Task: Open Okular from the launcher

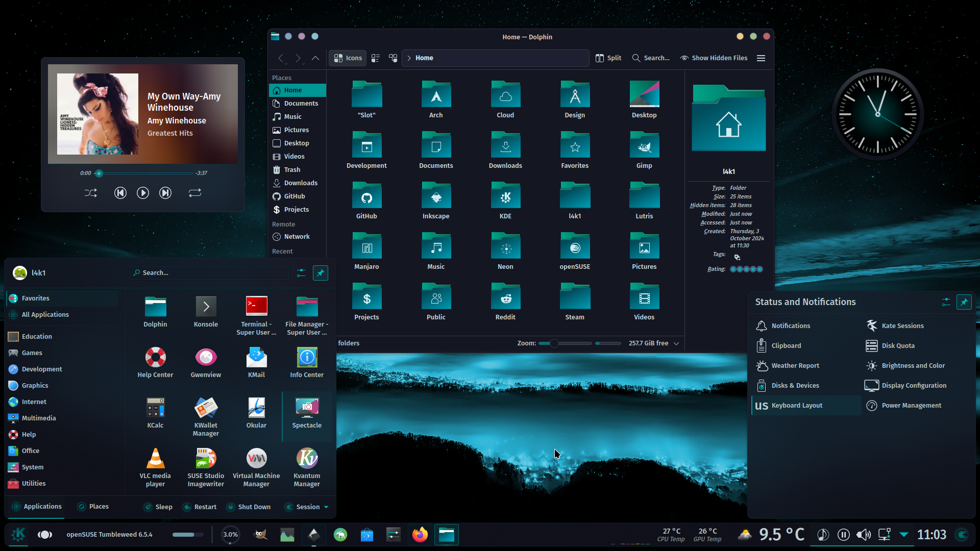Action: point(256,413)
